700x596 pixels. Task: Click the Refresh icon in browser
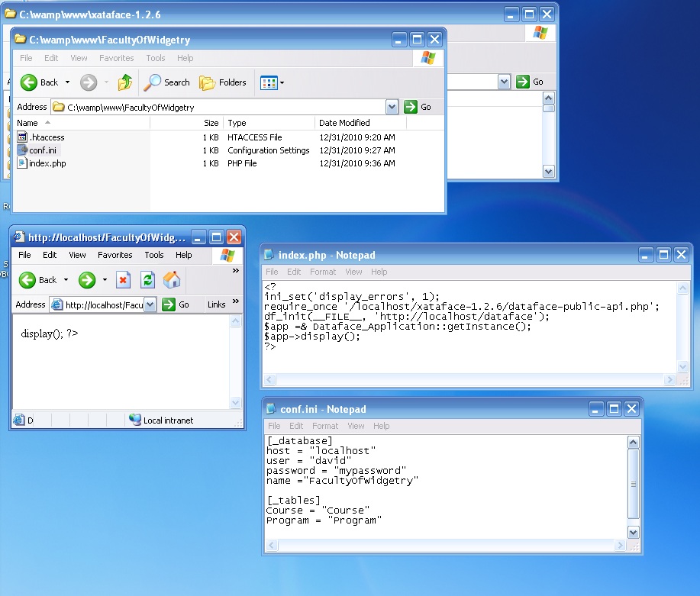tap(147, 280)
